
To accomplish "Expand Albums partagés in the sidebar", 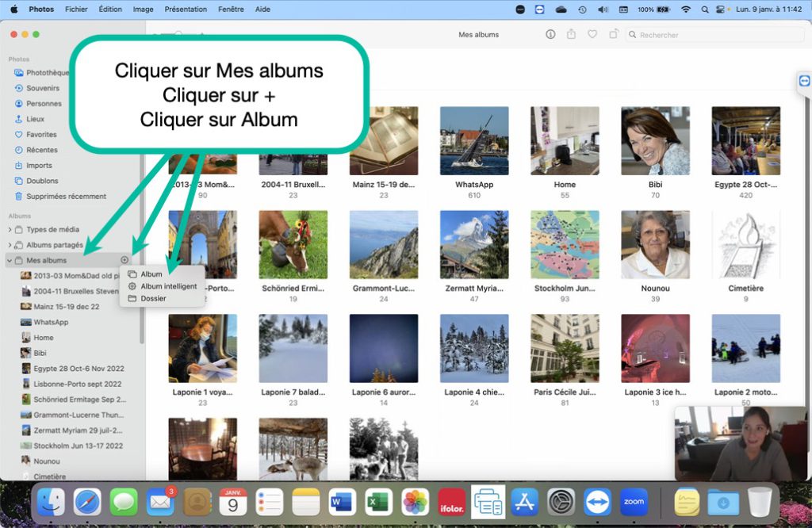I will (10, 245).
